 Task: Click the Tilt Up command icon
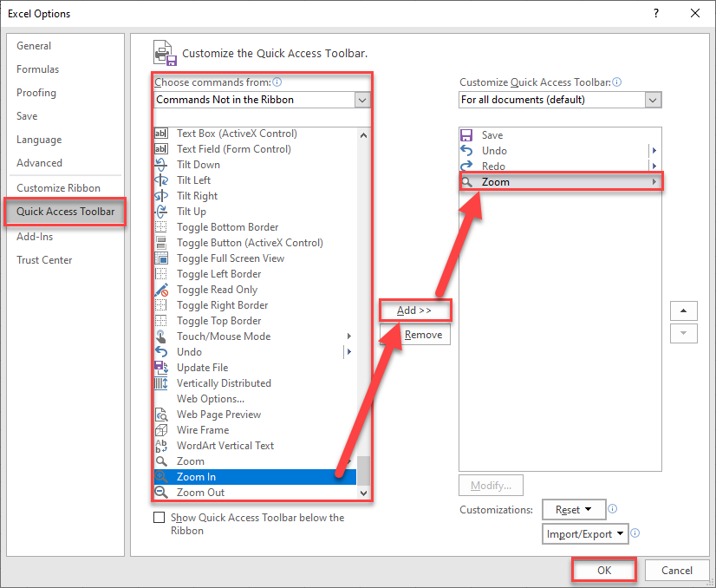point(161,211)
